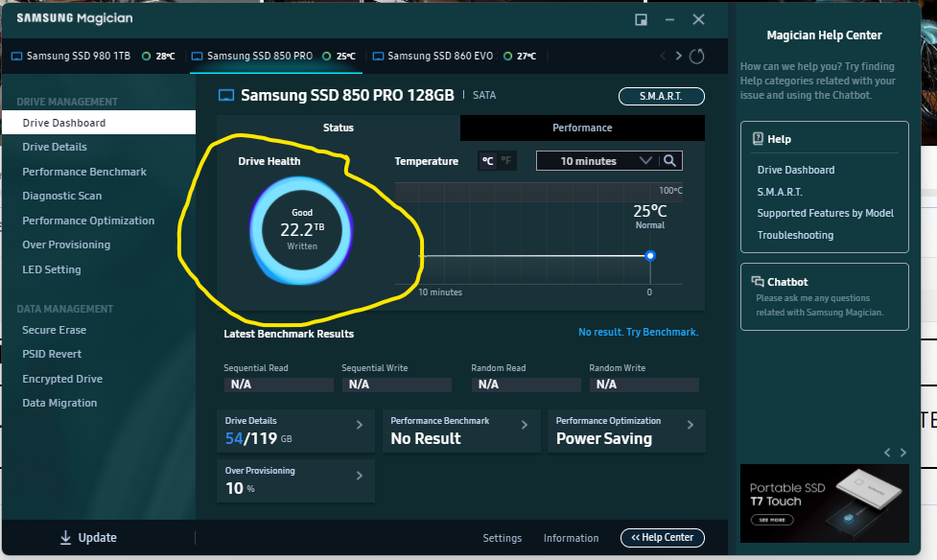The width and height of the screenshot is (937, 560).
Task: Open PSID Revert in sidebar
Action: [52, 354]
